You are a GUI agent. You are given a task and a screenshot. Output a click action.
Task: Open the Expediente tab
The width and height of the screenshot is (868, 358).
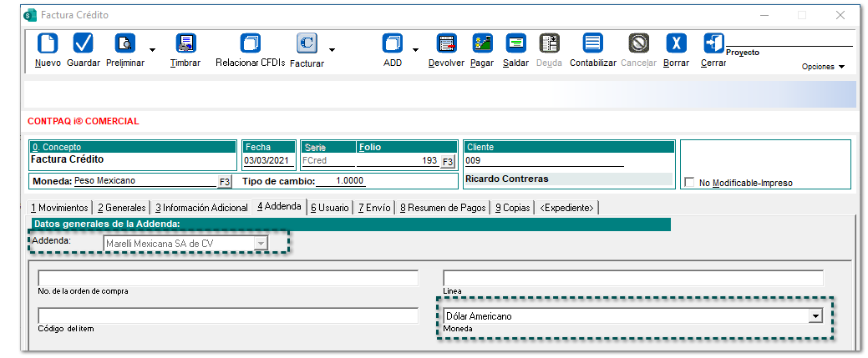click(566, 208)
